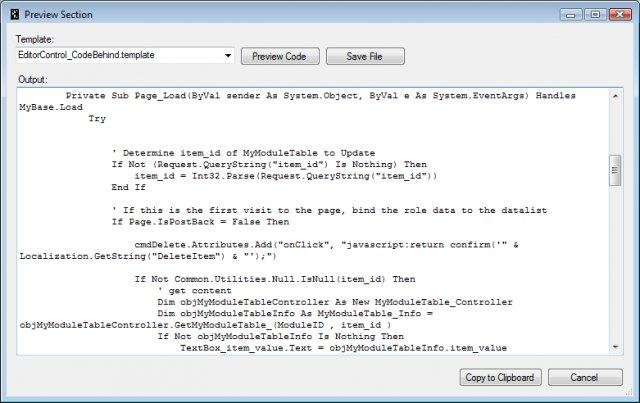
Task: Click the resize grip in the window corner
Action: (x=632, y=396)
